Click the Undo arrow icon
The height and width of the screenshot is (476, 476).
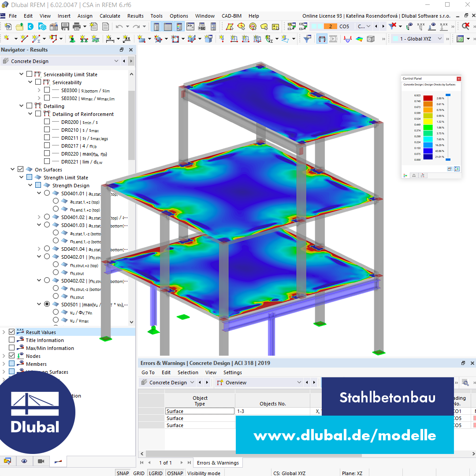119,27
